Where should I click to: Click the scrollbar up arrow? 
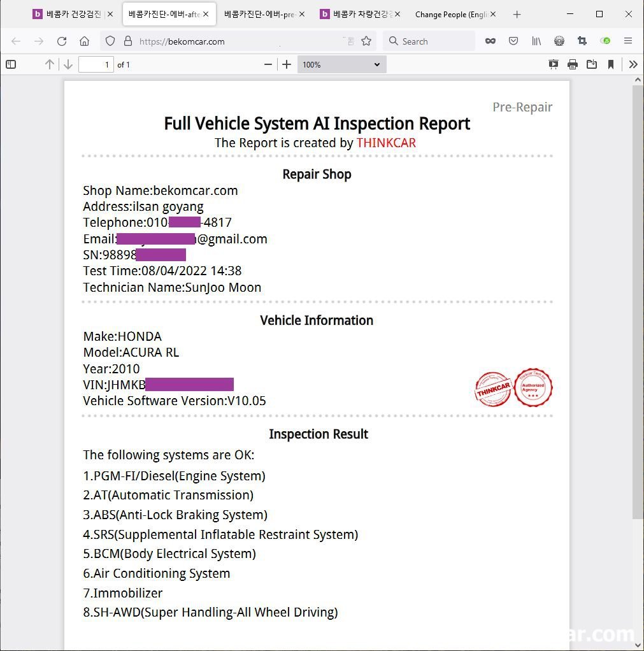638,80
